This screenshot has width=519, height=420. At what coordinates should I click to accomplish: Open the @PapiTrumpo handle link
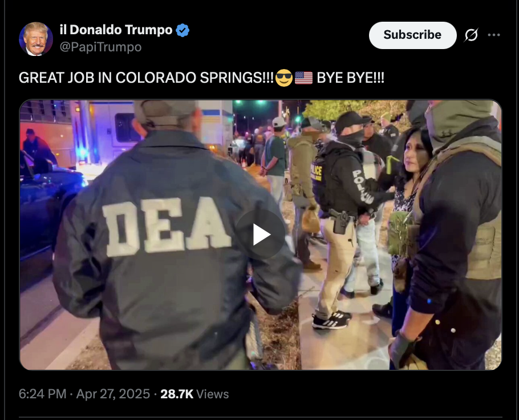point(100,47)
